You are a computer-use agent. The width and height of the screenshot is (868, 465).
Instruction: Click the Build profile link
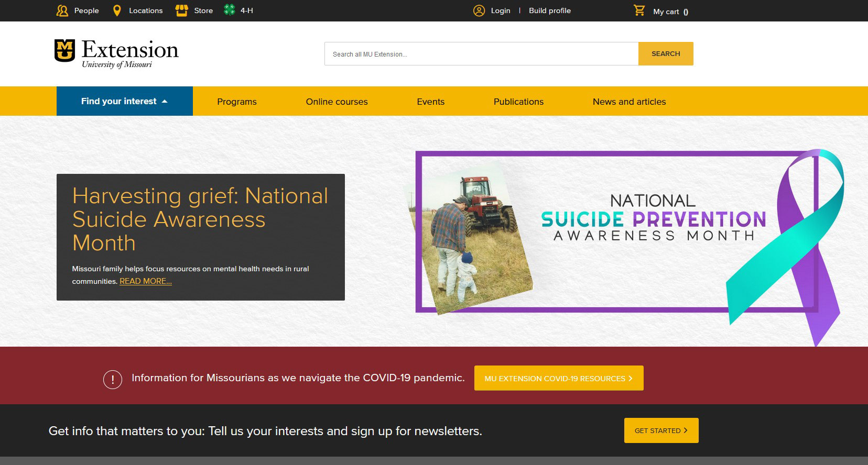(x=550, y=10)
